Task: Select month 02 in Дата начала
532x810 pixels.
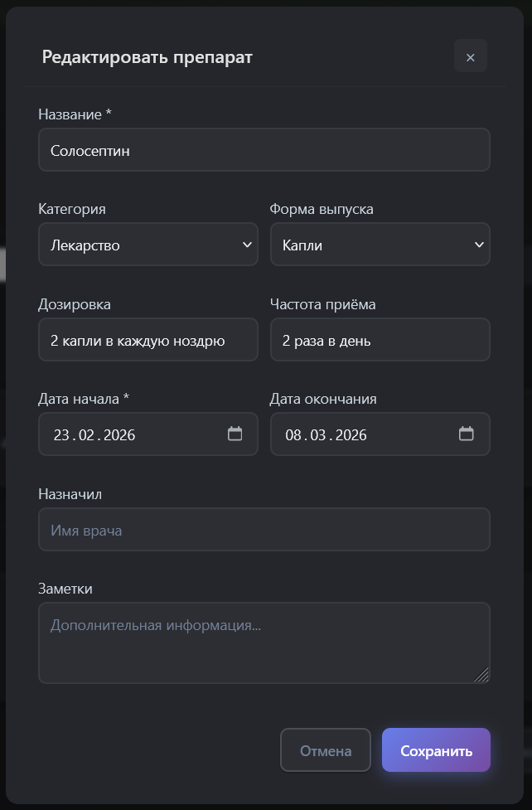Action: click(88, 435)
